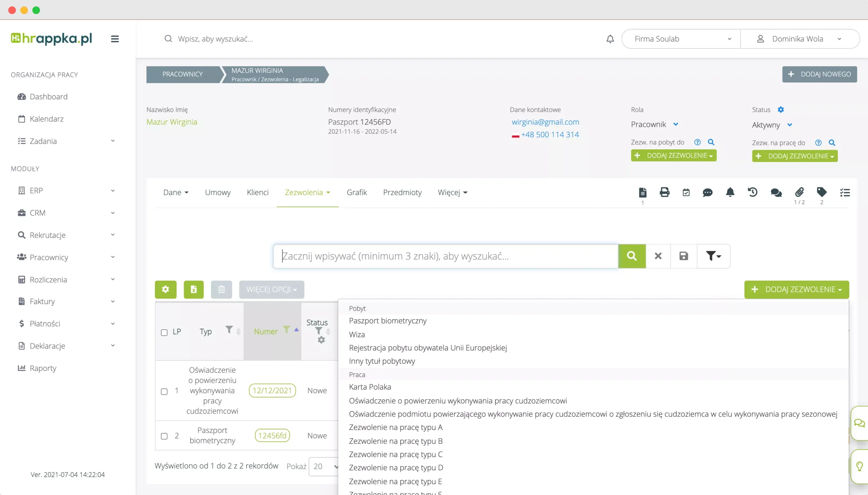Click the save search floppy icon
868x495 pixels.
tap(684, 256)
